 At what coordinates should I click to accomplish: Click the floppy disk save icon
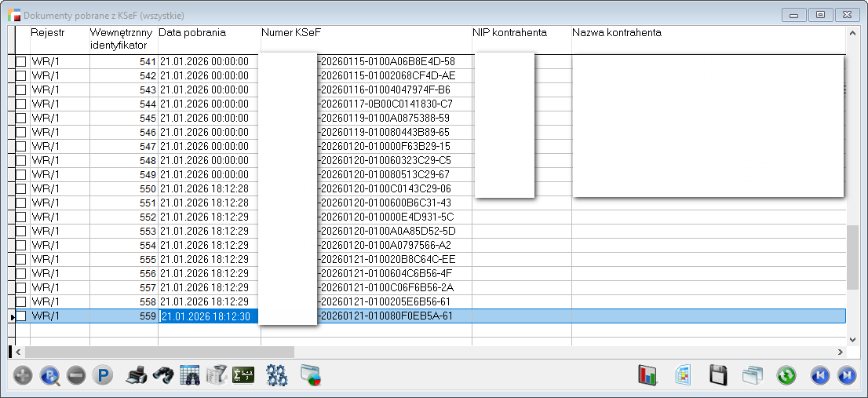(717, 375)
